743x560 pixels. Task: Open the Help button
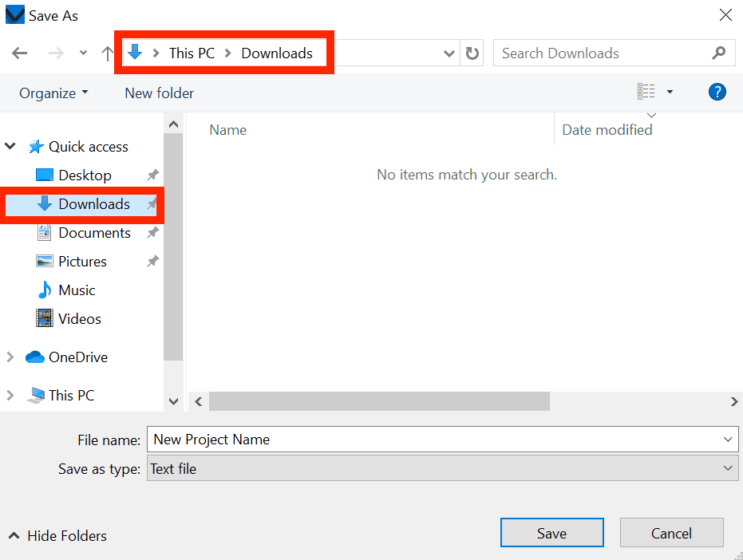[717, 92]
